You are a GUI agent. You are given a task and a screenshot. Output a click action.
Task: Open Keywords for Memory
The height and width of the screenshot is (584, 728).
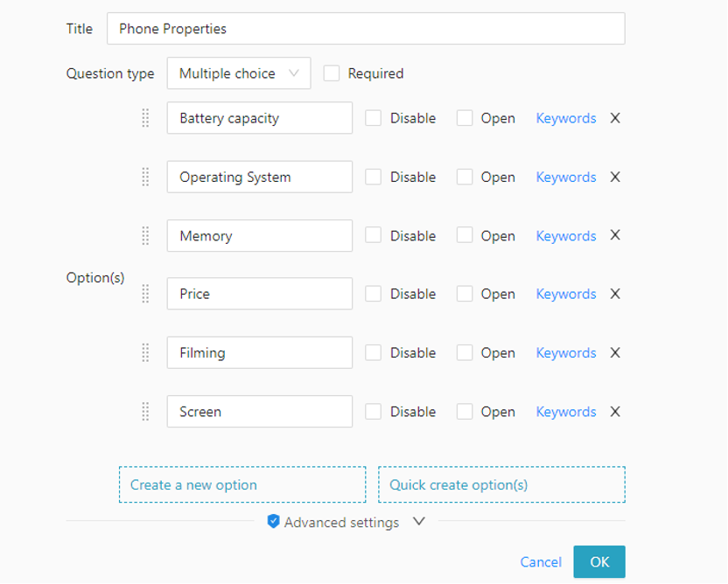pos(566,236)
